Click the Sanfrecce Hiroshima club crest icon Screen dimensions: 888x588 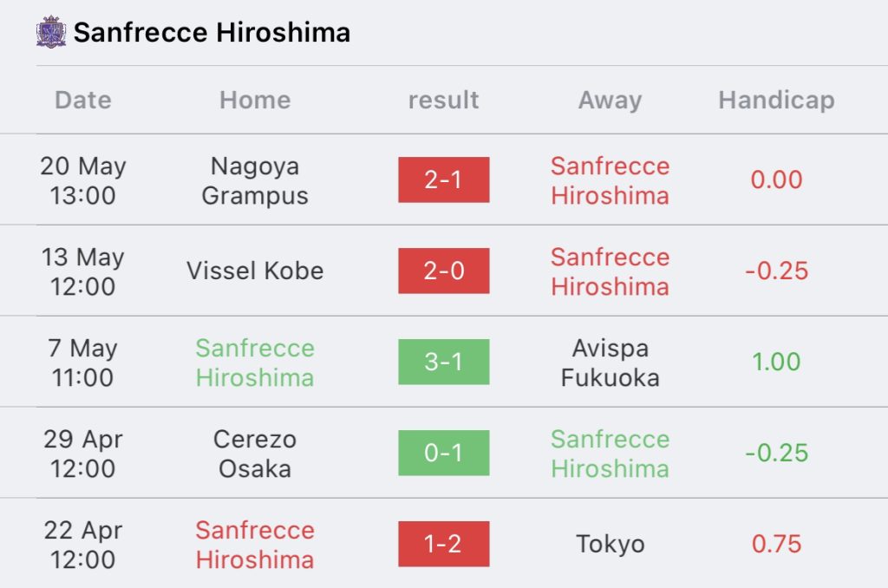coord(51,33)
